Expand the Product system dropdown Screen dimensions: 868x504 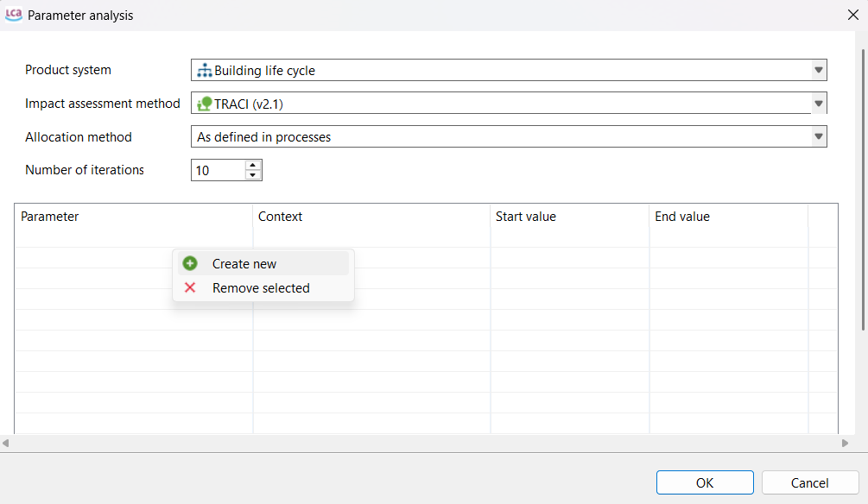817,71
